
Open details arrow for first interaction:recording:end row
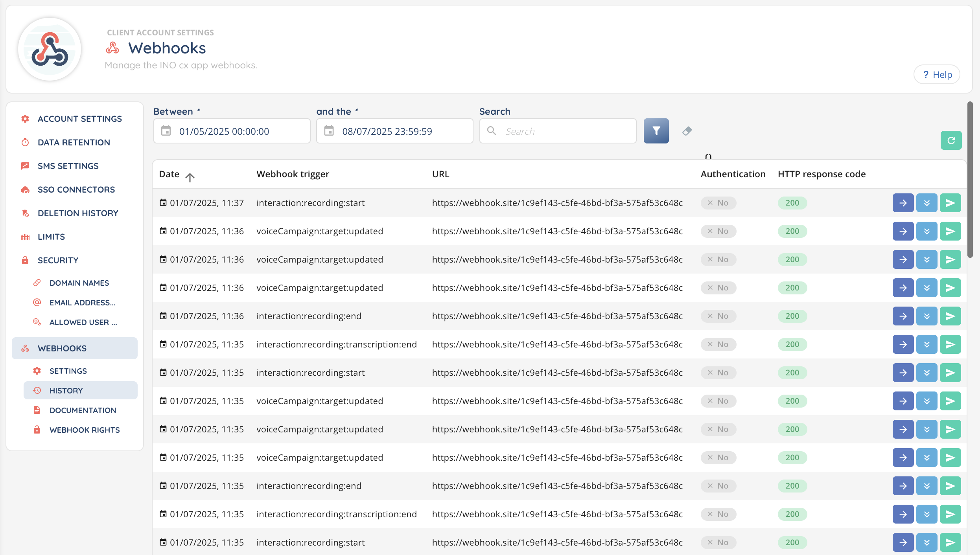click(903, 316)
